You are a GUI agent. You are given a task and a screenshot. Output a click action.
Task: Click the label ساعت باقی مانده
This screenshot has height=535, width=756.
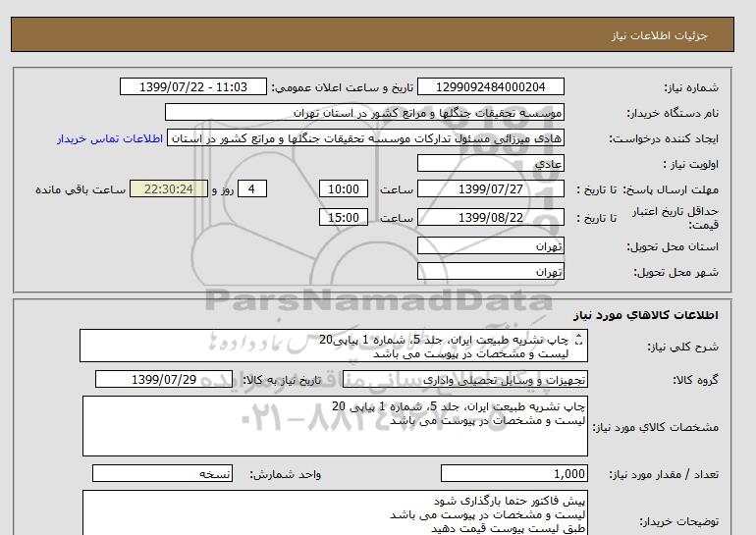(x=81, y=189)
